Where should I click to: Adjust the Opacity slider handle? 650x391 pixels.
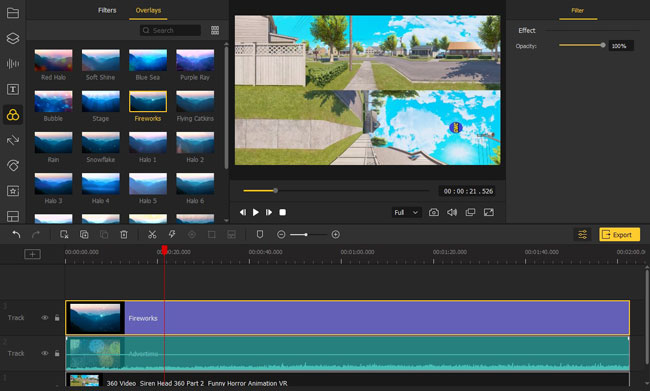pos(603,45)
